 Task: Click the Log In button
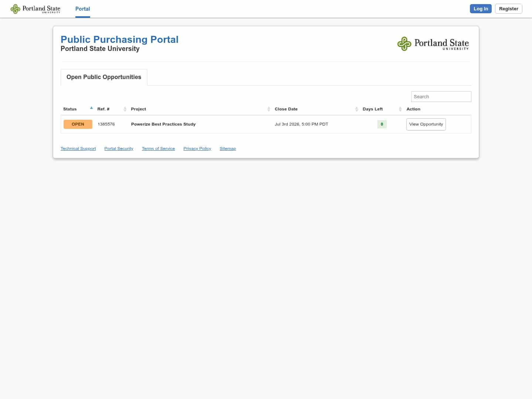point(481,9)
